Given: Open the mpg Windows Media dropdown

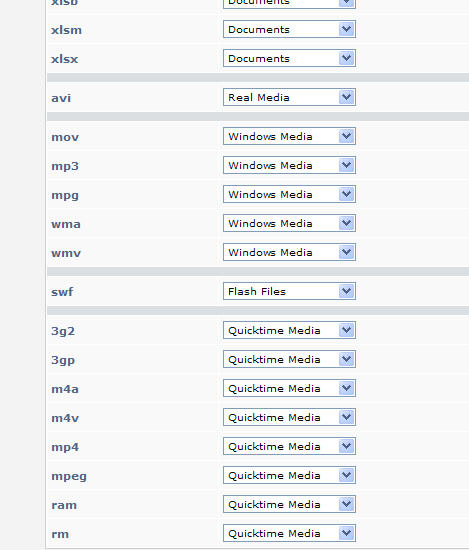Looking at the screenshot, I should point(289,194).
